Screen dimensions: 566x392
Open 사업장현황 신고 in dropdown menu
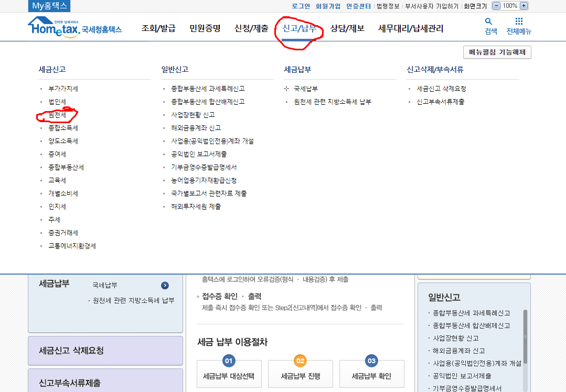(193, 115)
